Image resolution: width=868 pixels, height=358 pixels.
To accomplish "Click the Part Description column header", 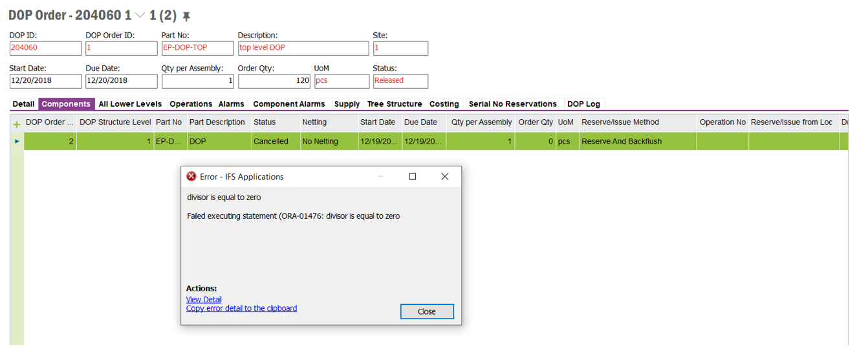I will click(219, 122).
